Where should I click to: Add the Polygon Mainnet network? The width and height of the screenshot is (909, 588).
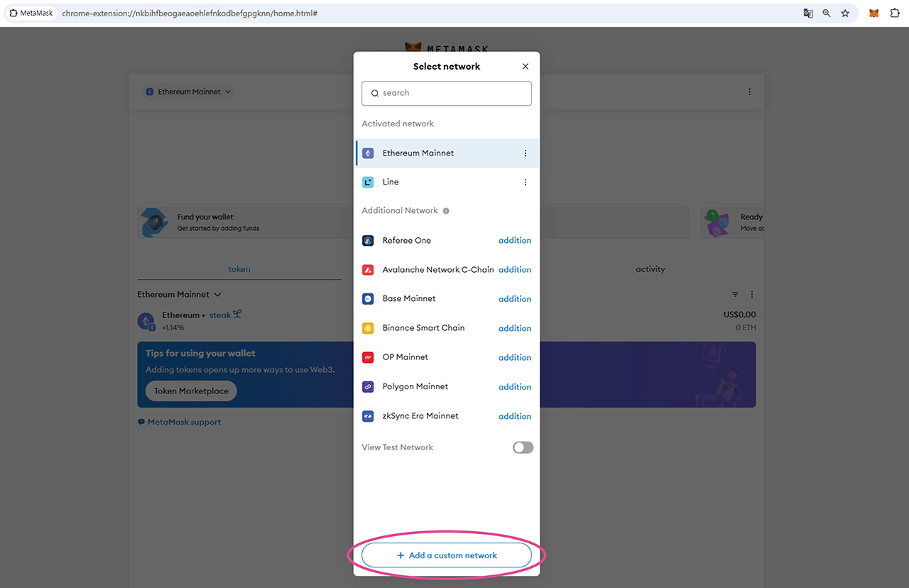(515, 387)
